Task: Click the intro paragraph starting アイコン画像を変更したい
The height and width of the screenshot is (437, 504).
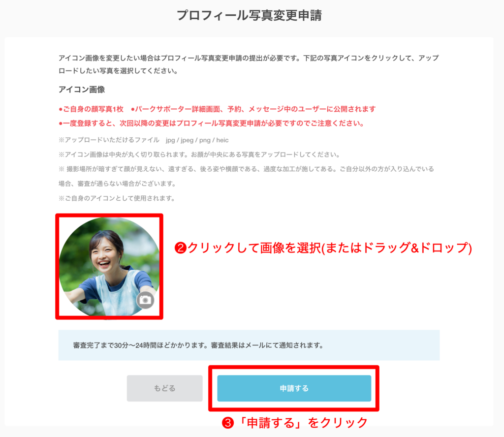Action: (249, 64)
